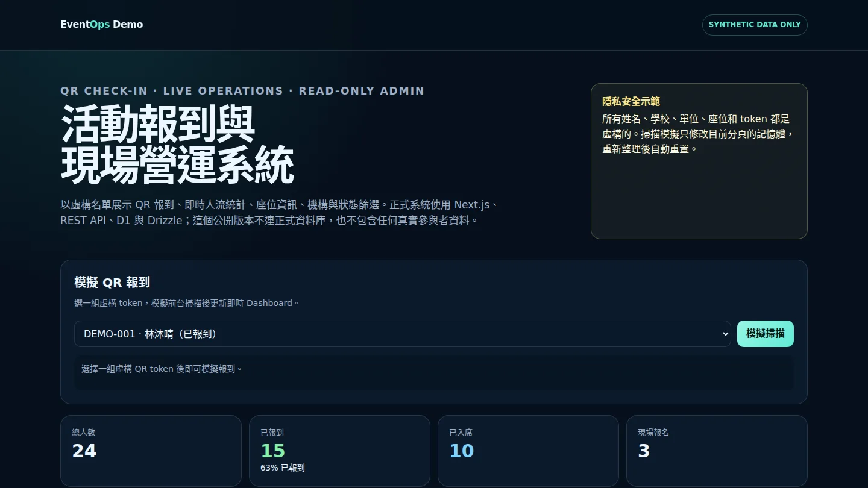Viewport: 868px width, 488px height.
Task: Click the 選一組虛構 token description line
Action: [187, 303]
